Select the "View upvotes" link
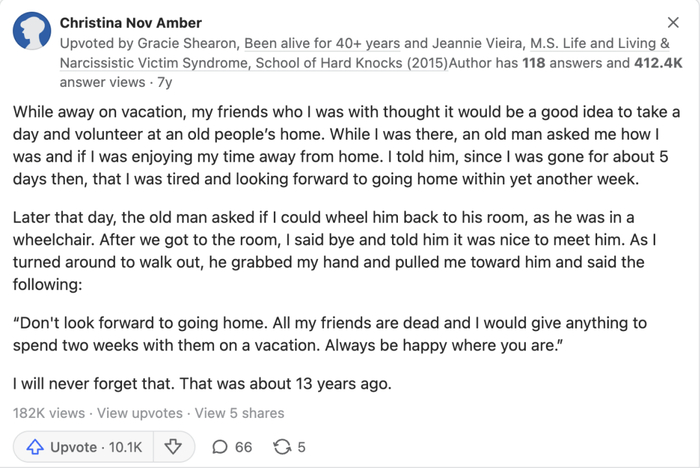This screenshot has width=700, height=468. pos(140,412)
